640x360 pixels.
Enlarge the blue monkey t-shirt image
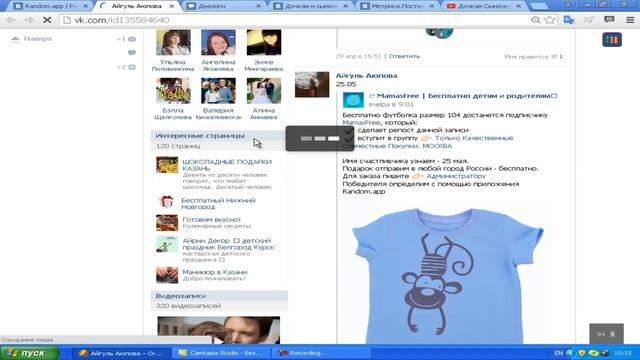tap(448, 274)
